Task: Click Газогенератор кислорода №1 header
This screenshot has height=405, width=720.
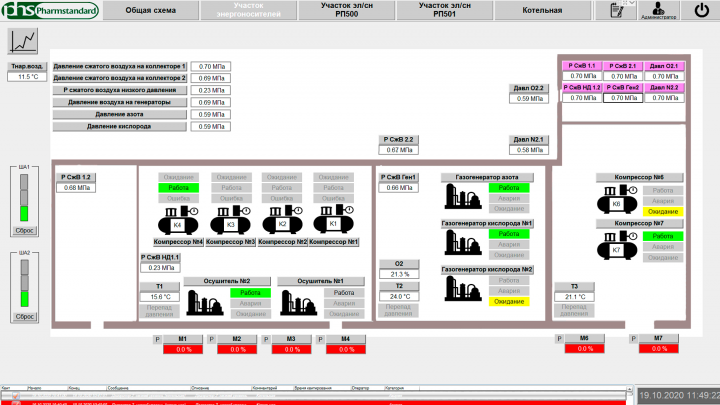Action: point(487,224)
